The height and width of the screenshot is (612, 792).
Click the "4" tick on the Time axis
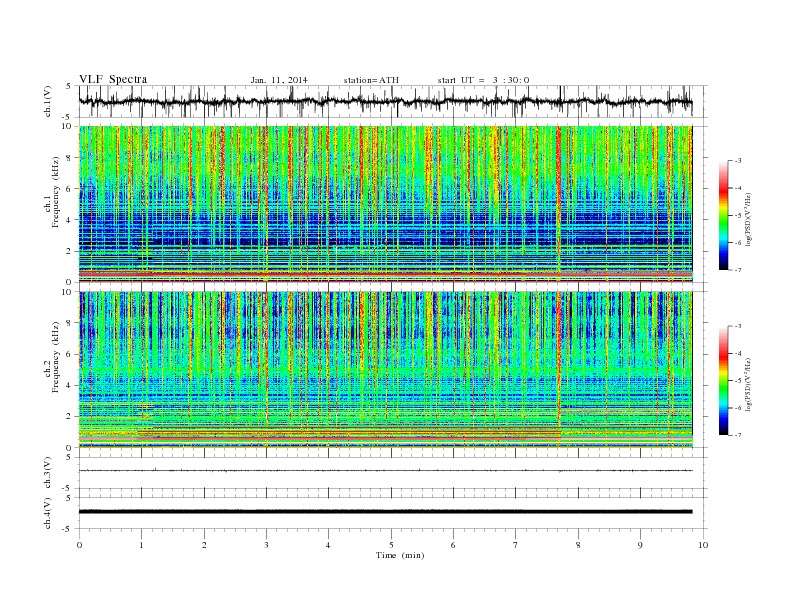point(328,545)
